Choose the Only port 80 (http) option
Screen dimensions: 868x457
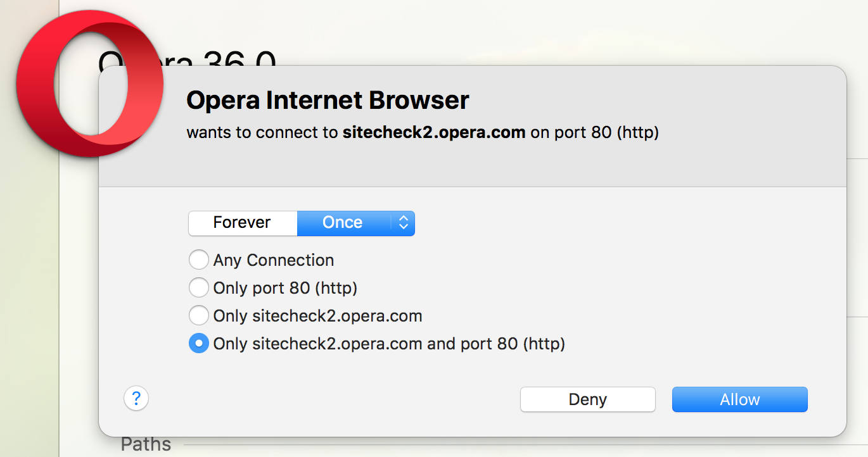[199, 288]
